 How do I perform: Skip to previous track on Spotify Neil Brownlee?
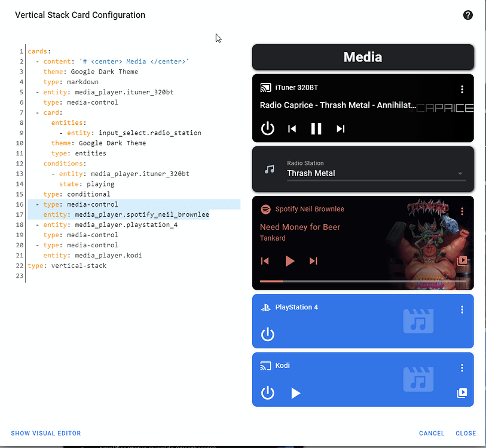264,261
